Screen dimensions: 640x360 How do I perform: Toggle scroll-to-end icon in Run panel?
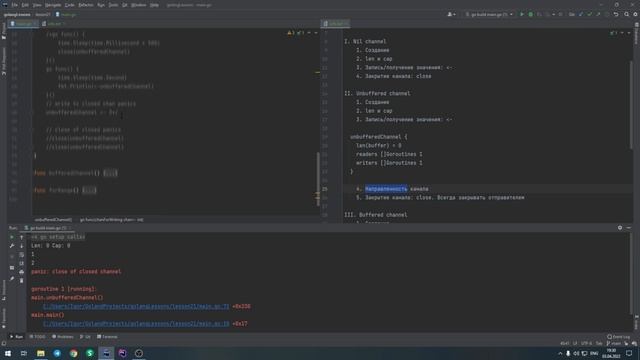[x=22, y=263]
